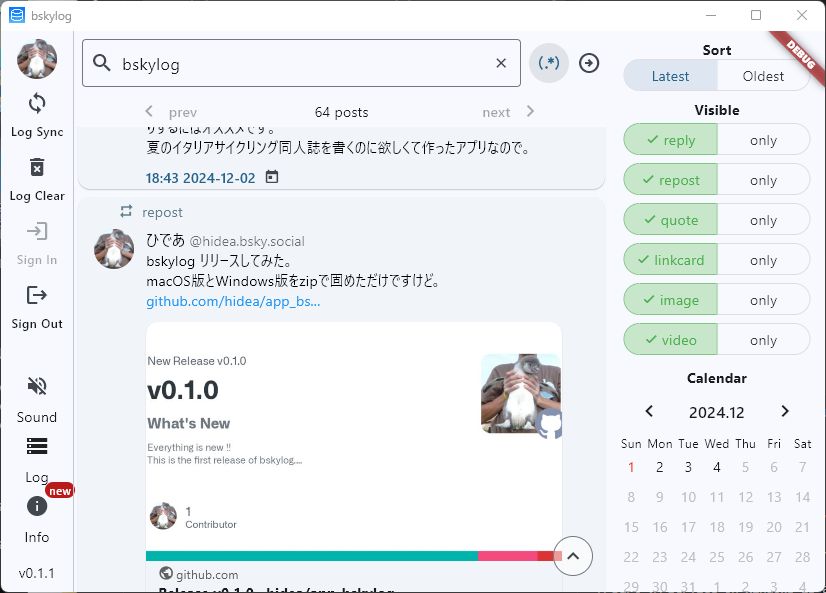826x593 pixels.
Task: Show image only
Action: (x=763, y=300)
